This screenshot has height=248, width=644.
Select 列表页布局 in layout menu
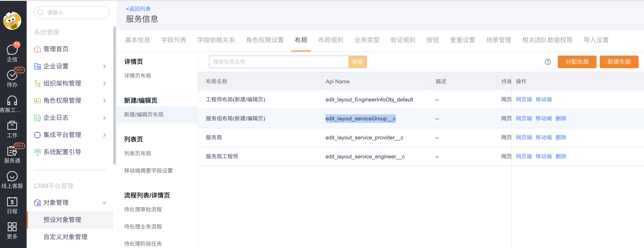(x=137, y=153)
